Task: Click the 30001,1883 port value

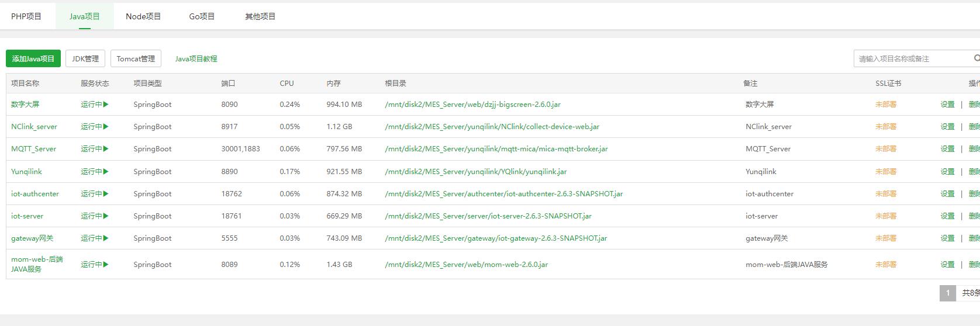Action: 240,148
